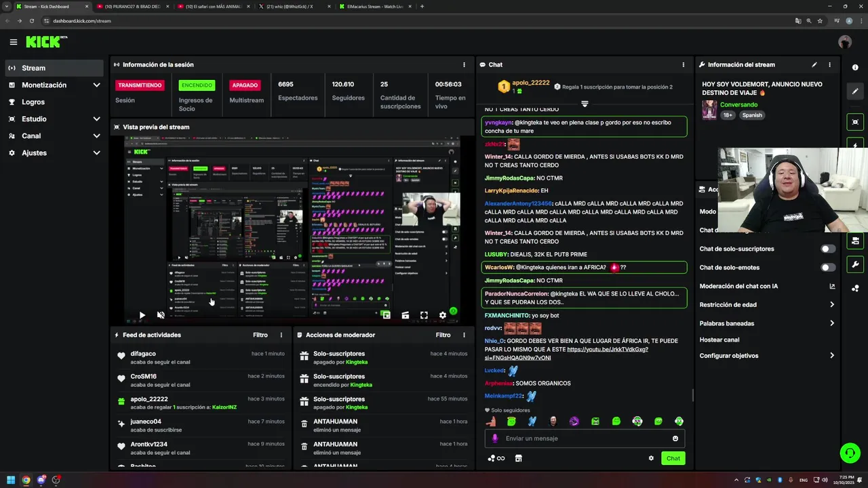Play the stream preview video

(142, 315)
